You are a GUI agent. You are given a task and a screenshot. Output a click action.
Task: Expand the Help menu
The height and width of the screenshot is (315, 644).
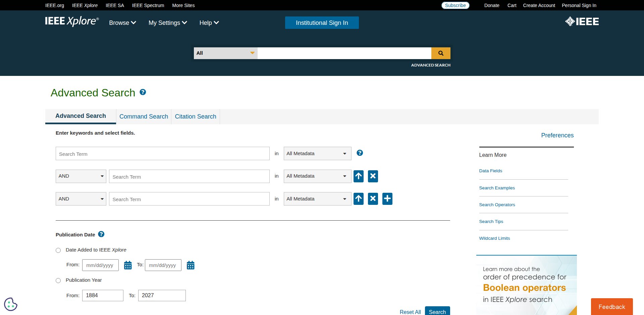point(209,23)
